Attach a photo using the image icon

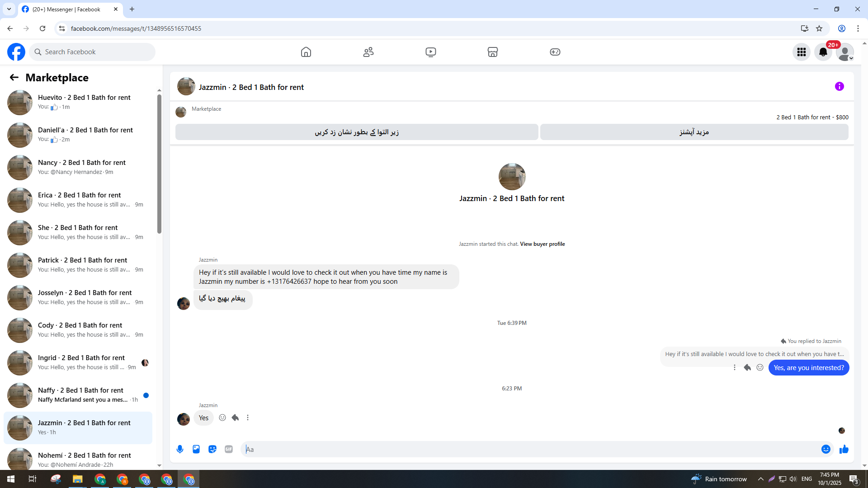coord(196,449)
